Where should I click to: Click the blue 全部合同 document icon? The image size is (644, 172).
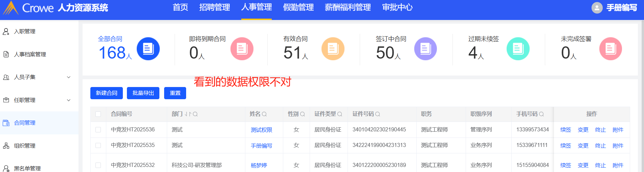[x=148, y=49]
